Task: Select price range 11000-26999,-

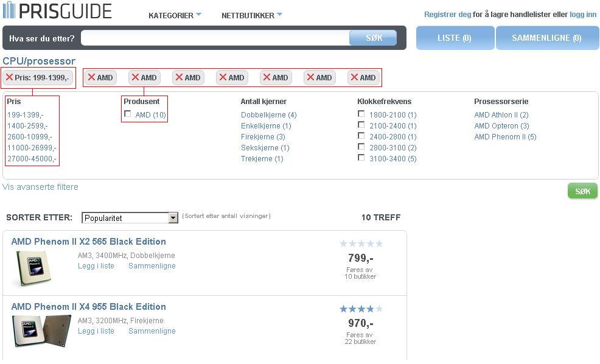Action: coord(32,148)
